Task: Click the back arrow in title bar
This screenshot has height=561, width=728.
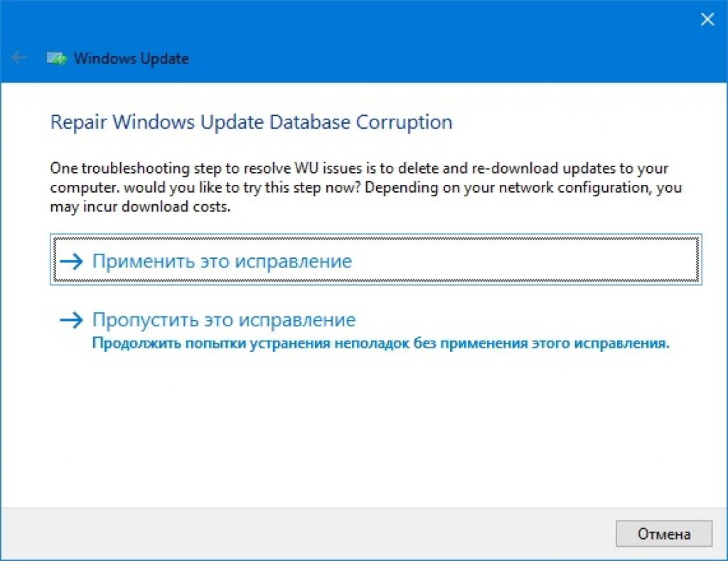Action: [19, 58]
